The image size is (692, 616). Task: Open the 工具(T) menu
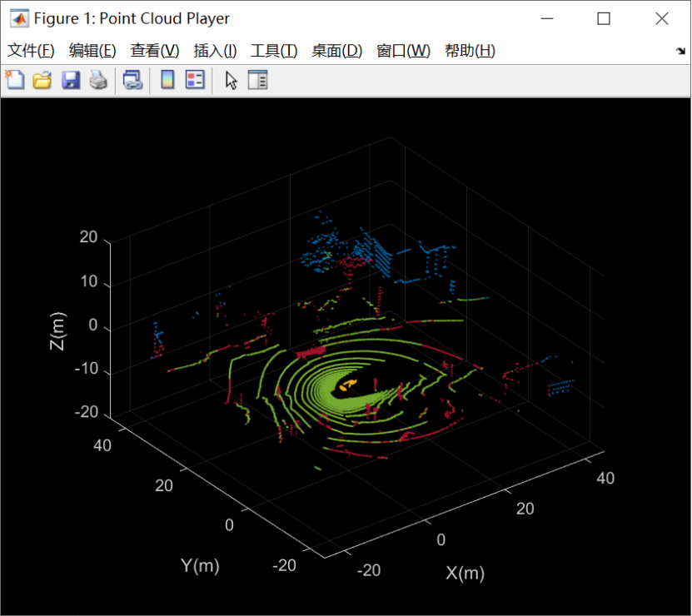[274, 51]
